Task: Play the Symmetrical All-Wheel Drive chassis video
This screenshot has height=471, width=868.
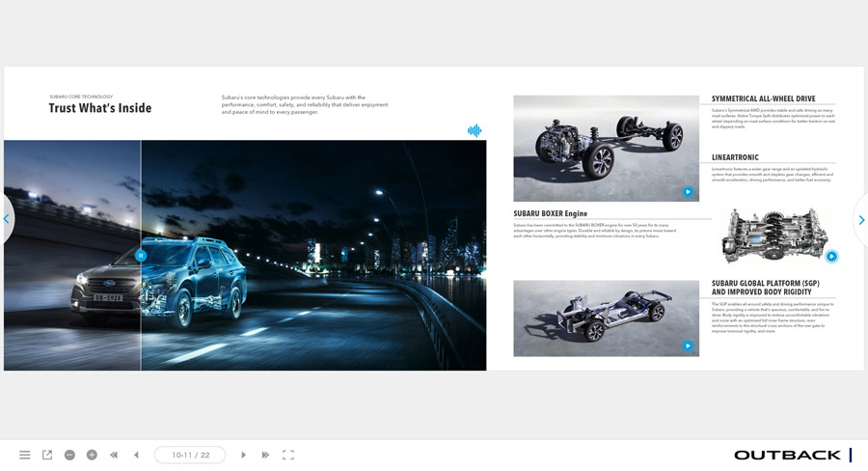Action: click(688, 192)
